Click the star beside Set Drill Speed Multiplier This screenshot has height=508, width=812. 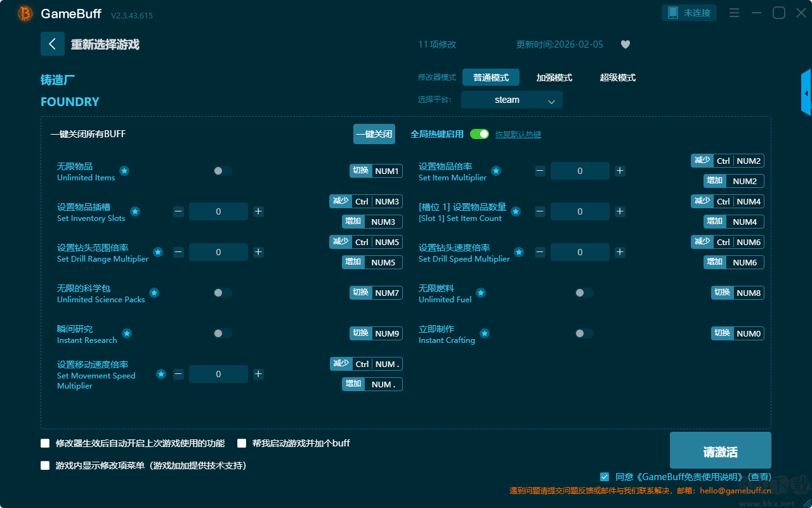click(x=519, y=252)
